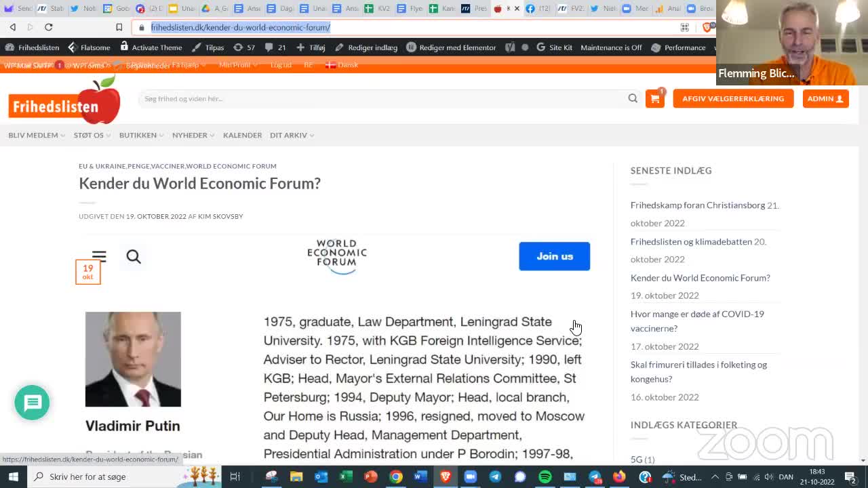
Task: Open Telegram from taskbar
Action: [x=495, y=476]
